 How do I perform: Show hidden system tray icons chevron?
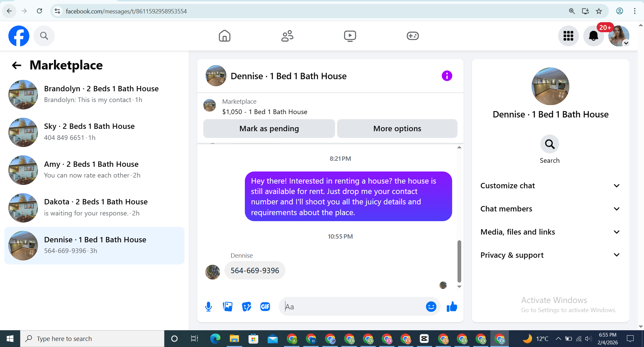point(558,339)
